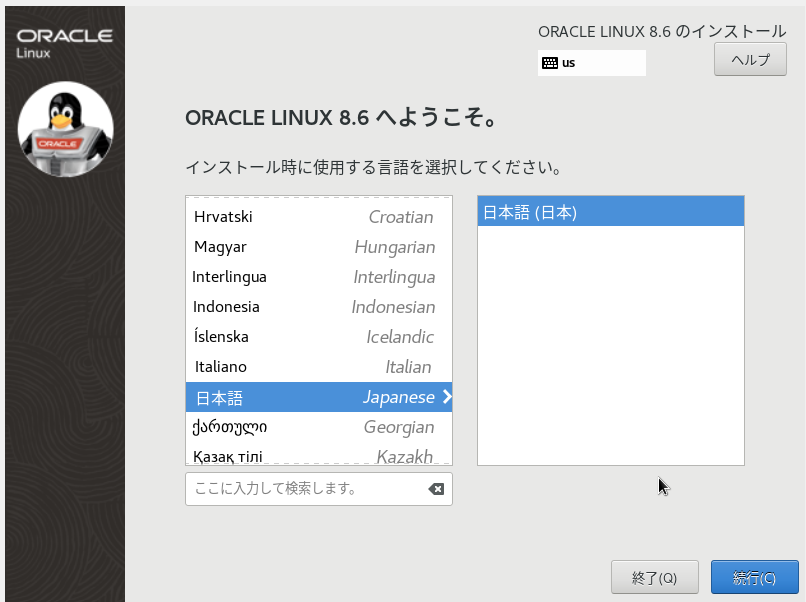Select Қазақ тілі Kazakh language
The width and height of the screenshot is (806, 602).
(x=319, y=454)
